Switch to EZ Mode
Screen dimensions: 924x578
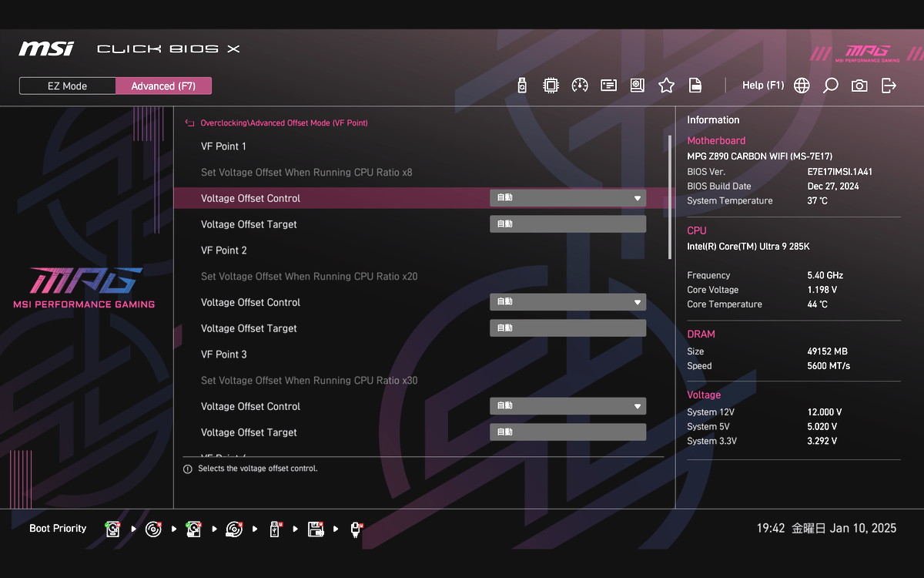click(68, 86)
